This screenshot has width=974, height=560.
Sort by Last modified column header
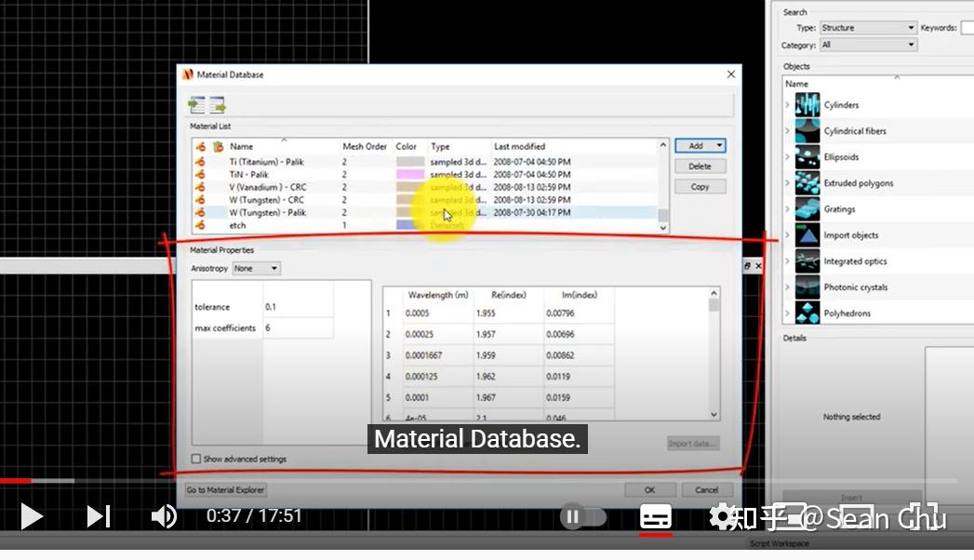tap(519, 147)
